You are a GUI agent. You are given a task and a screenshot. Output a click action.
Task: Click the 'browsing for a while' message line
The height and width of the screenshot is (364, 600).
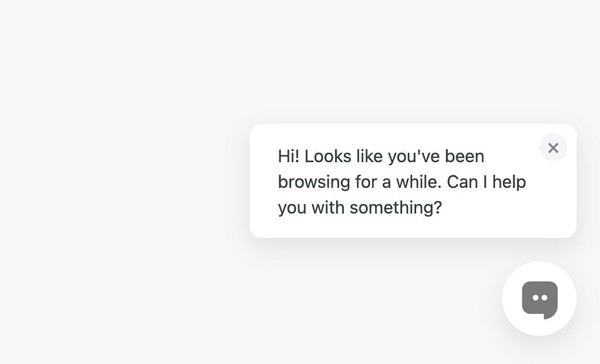(402, 182)
